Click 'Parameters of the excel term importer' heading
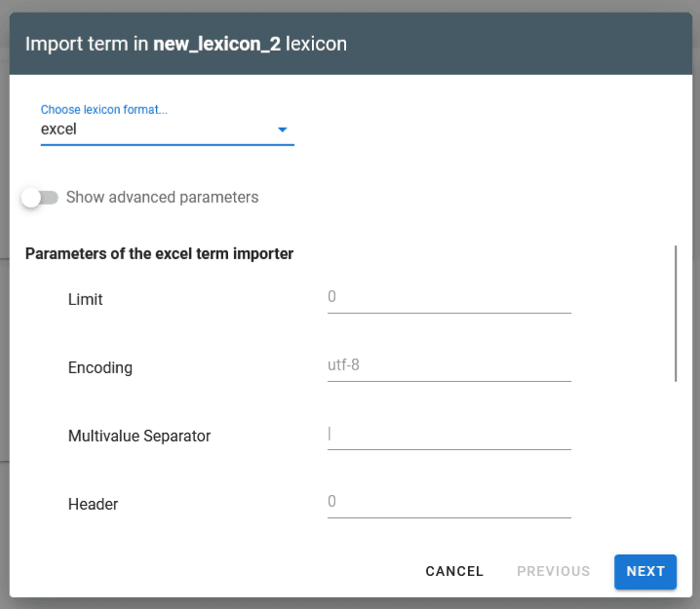Viewport: 700px width, 609px height. pyautogui.click(x=160, y=254)
